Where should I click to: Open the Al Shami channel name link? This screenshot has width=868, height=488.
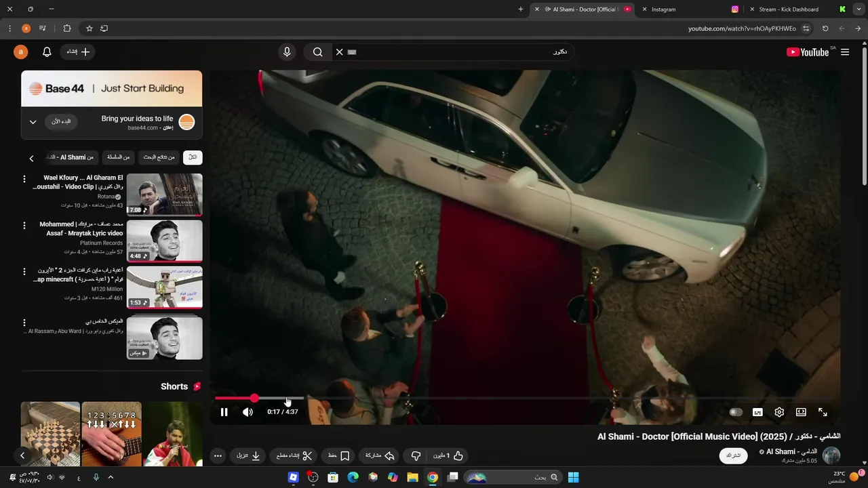791,451
